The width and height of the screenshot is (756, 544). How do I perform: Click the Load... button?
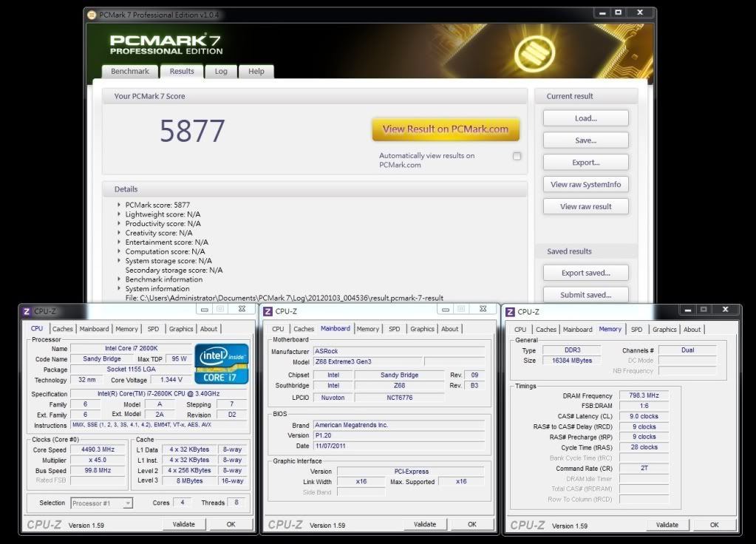586,118
